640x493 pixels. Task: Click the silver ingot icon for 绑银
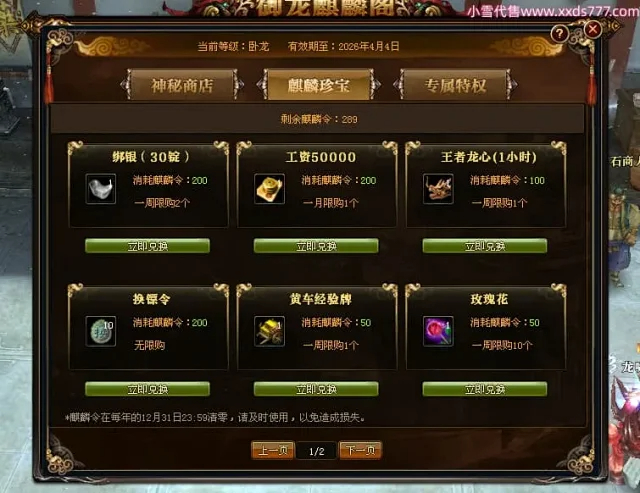tap(101, 189)
